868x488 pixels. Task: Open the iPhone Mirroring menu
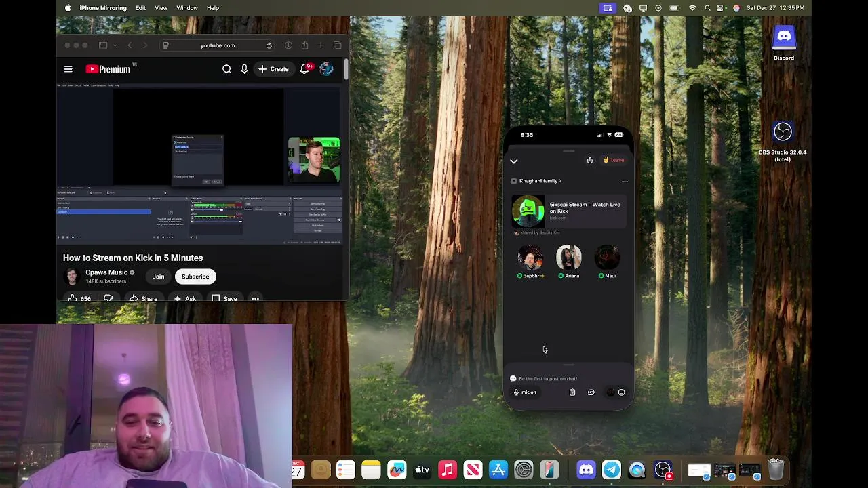tap(103, 8)
